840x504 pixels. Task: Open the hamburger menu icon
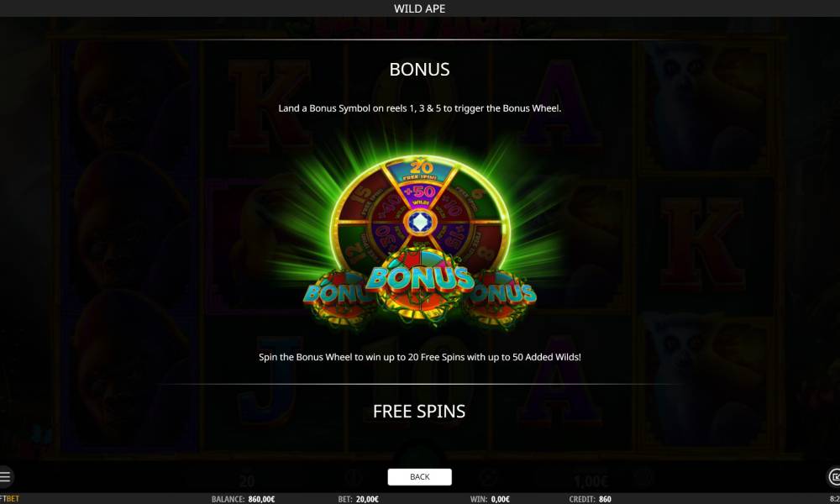tap(5, 476)
